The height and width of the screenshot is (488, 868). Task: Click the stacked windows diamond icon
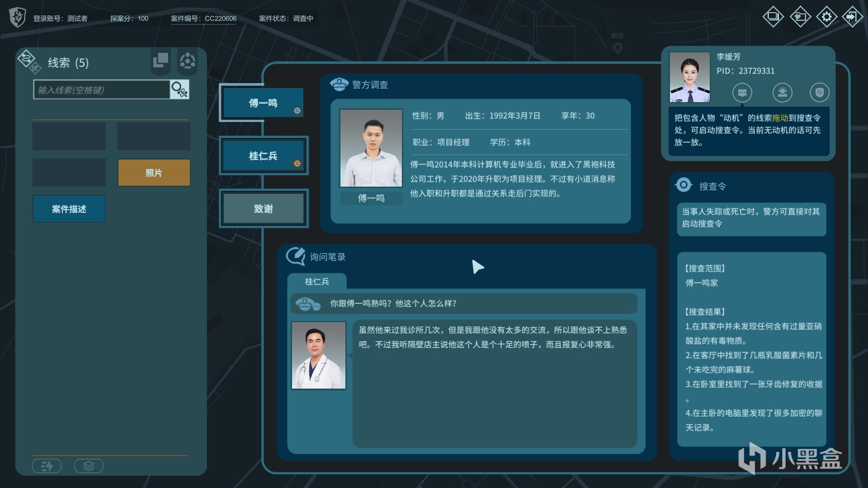coord(773,17)
